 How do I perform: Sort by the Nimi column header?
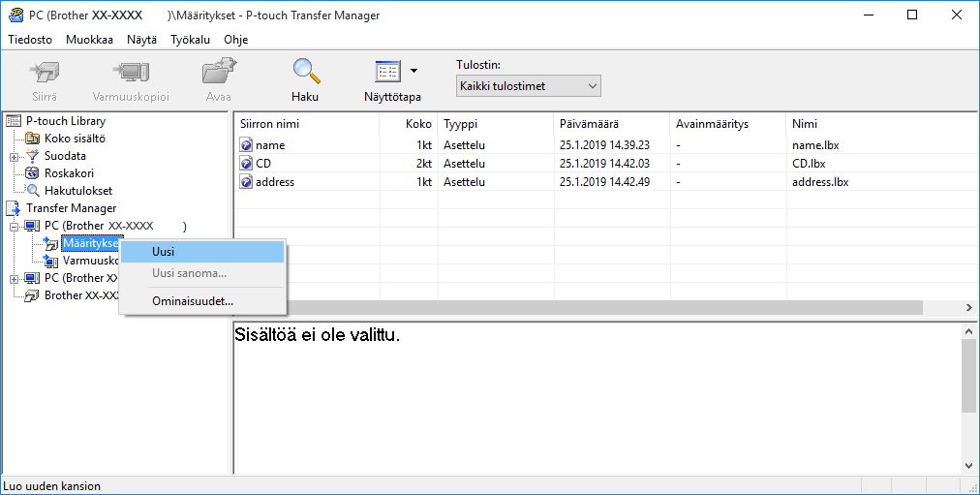pyautogui.click(x=881, y=124)
